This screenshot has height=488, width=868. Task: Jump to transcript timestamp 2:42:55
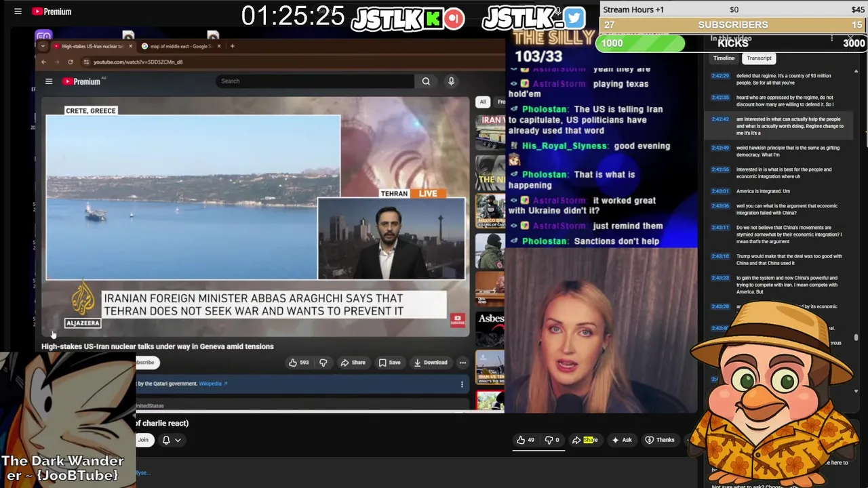720,169
